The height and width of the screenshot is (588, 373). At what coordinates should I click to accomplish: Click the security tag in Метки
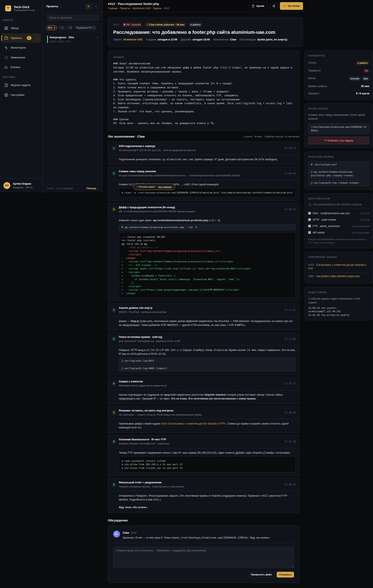click(x=355, y=79)
